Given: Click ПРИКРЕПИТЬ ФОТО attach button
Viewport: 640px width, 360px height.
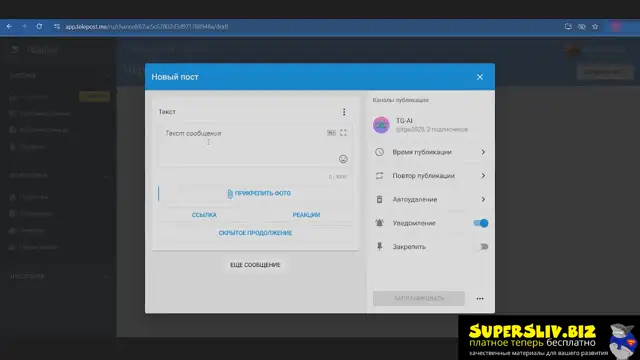Looking at the screenshot, I should point(259,193).
